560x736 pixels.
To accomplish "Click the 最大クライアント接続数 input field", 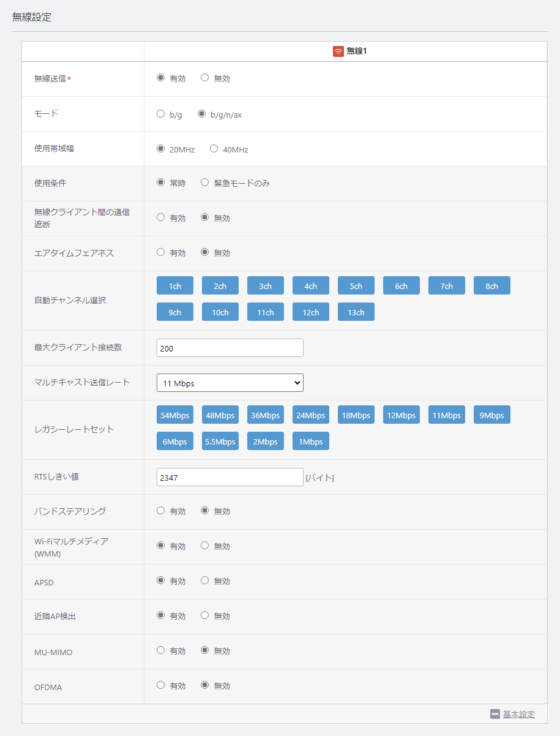I will (x=230, y=348).
